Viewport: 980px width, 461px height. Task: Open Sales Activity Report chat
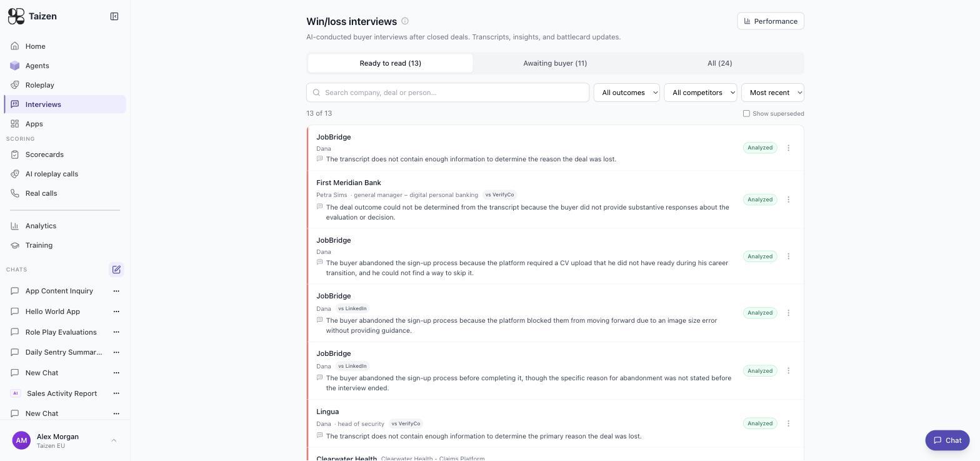(61, 393)
